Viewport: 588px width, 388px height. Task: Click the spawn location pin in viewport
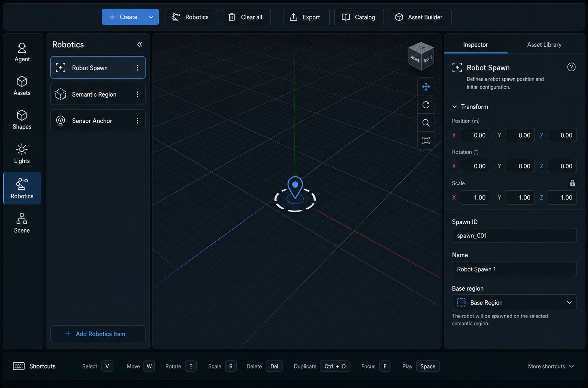[x=295, y=188]
